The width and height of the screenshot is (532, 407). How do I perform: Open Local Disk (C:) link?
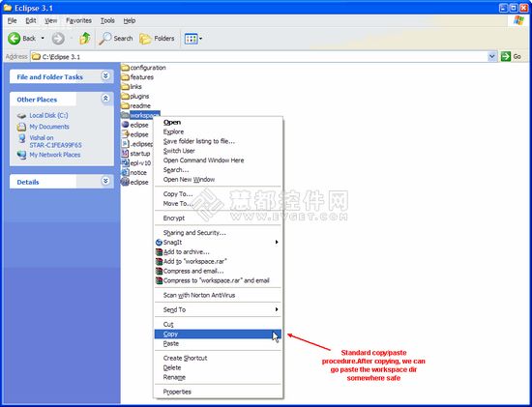point(48,115)
